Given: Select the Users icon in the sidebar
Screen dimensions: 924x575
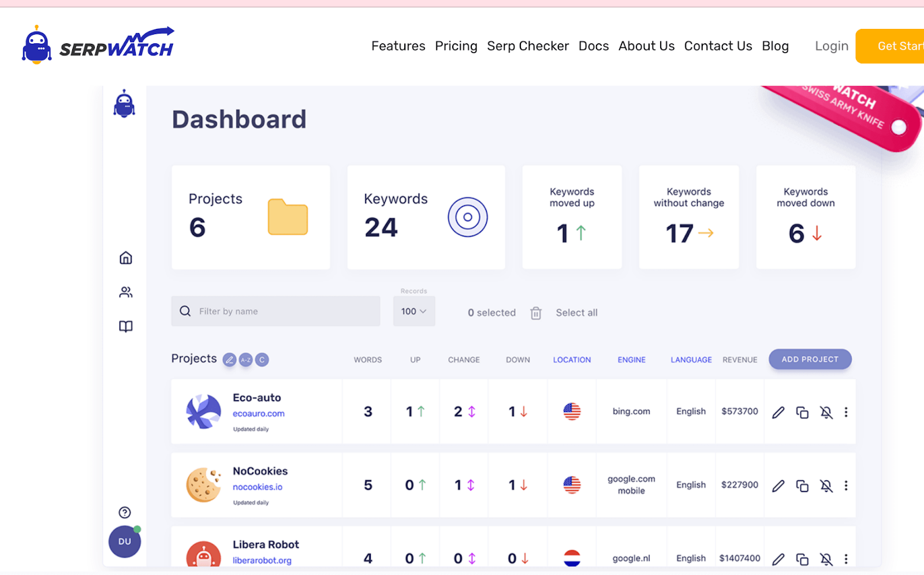Looking at the screenshot, I should tap(125, 292).
